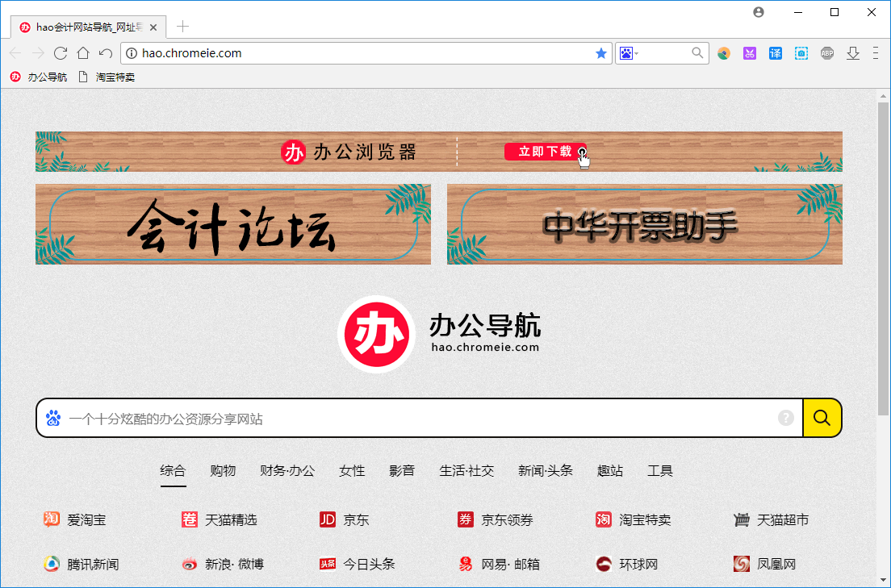Open the translate extension icon
The width and height of the screenshot is (891, 588).
pyautogui.click(x=776, y=53)
